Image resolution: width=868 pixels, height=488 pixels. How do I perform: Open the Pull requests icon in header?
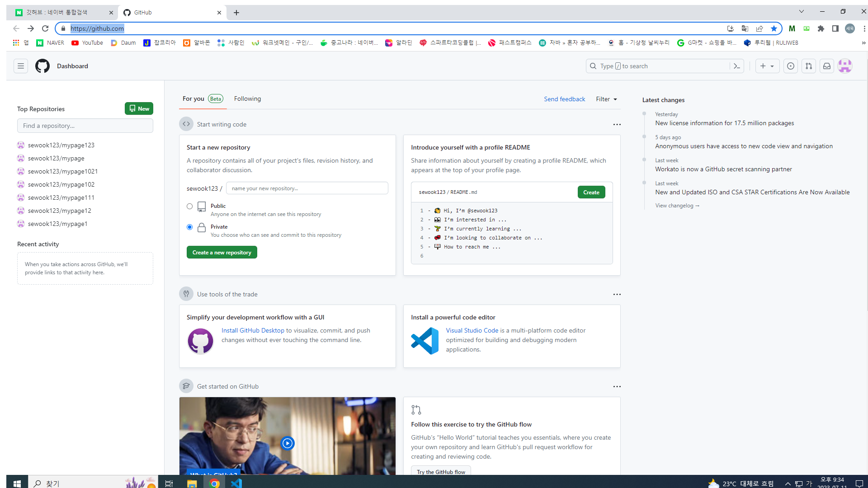pos(809,66)
